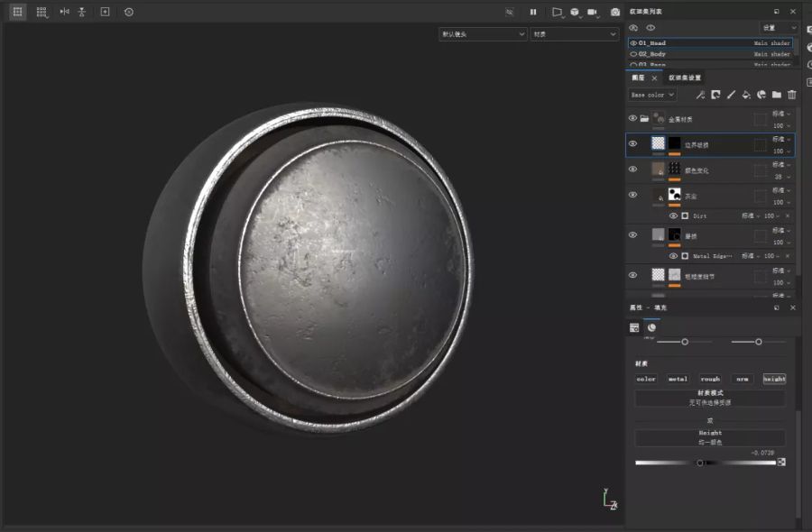Hide the 灰尘 layer
Image resolution: width=812 pixels, height=532 pixels.
632,195
